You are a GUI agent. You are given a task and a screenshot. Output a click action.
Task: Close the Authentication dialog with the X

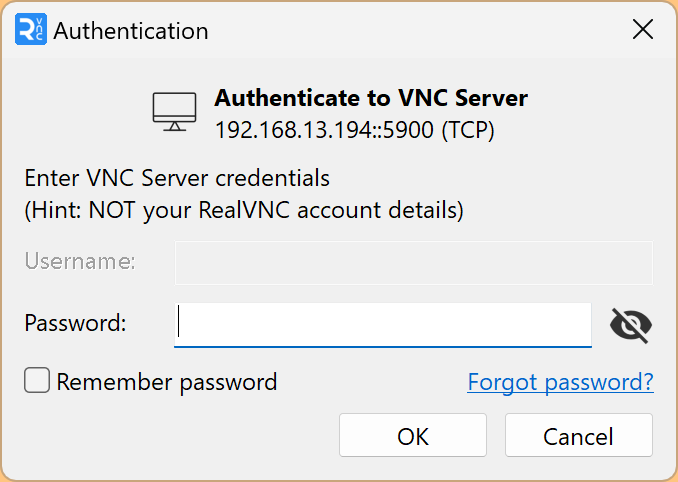[x=643, y=30]
